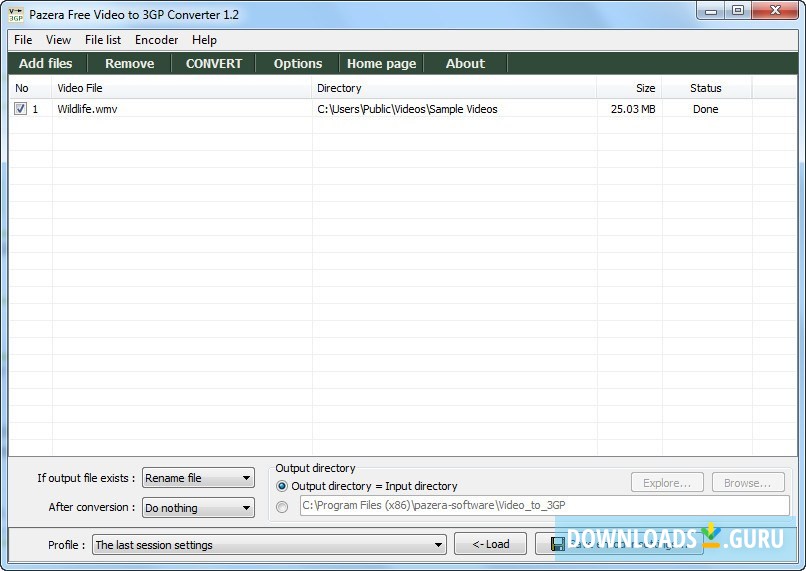Viewport: 806px width, 571px height.
Task: Expand the Profile dropdown
Action: [x=269, y=545]
